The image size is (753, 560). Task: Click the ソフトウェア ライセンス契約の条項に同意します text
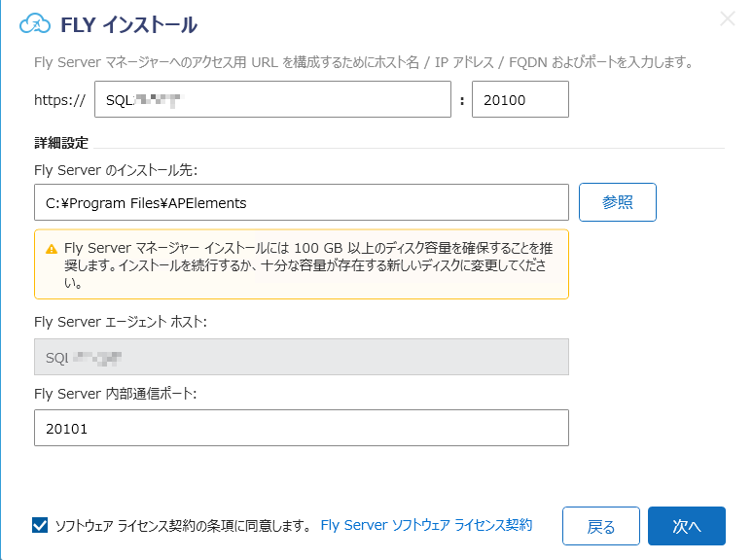click(x=183, y=525)
